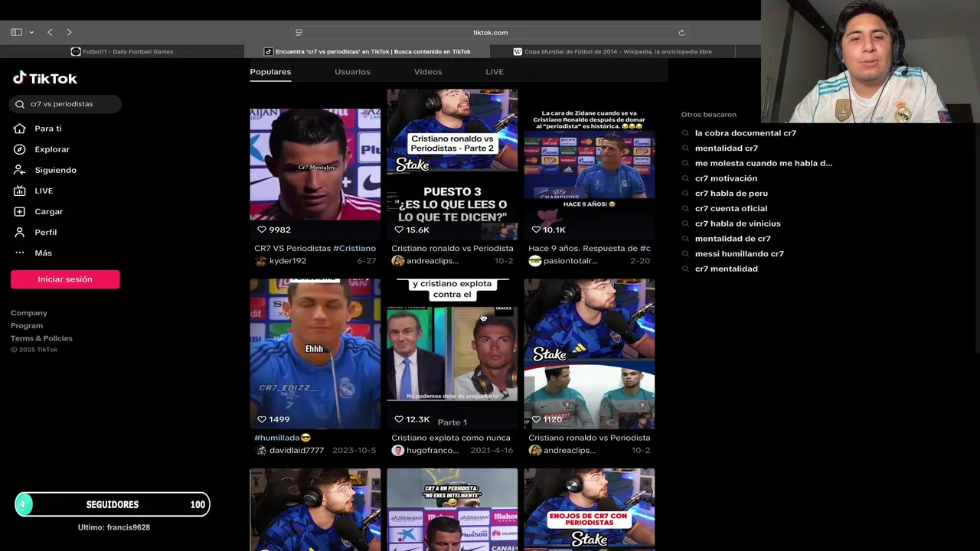
Task: Search suggestion mentalidad cr7
Action: [726, 148]
